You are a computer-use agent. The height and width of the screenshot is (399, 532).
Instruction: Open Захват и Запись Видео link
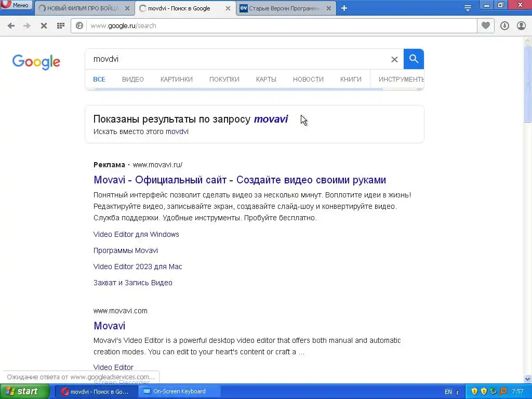pos(132,283)
